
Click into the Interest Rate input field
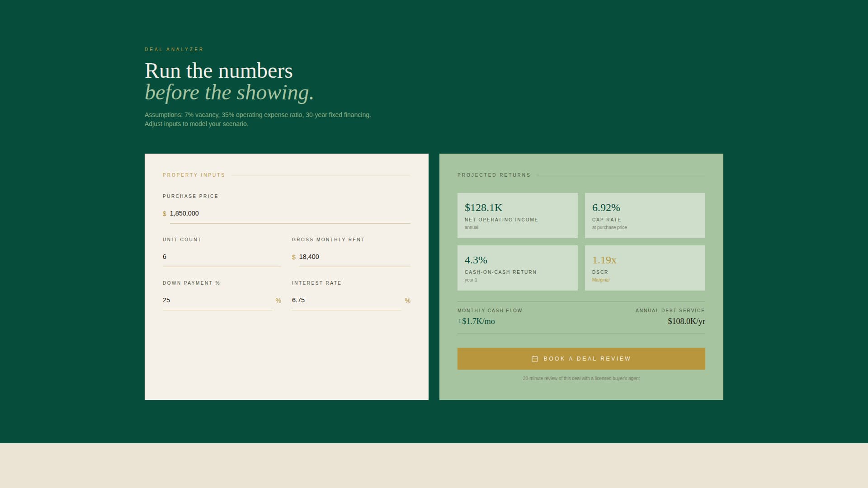347,300
